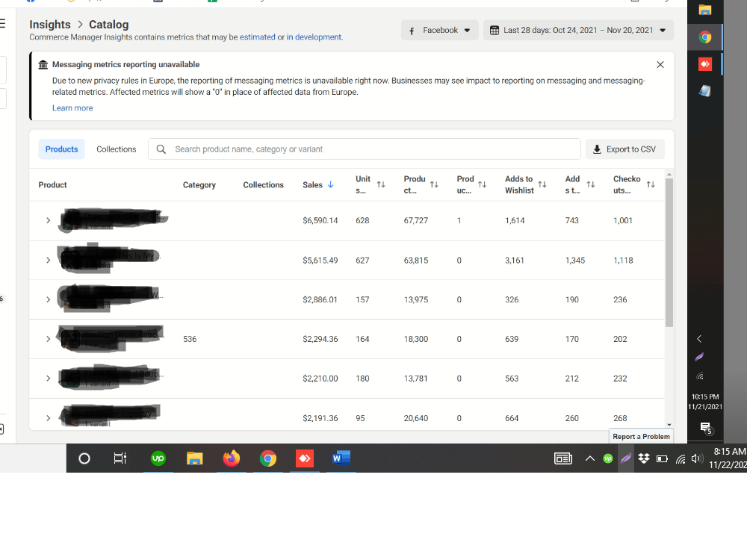
Task: Focus the product search field
Action: (x=365, y=149)
